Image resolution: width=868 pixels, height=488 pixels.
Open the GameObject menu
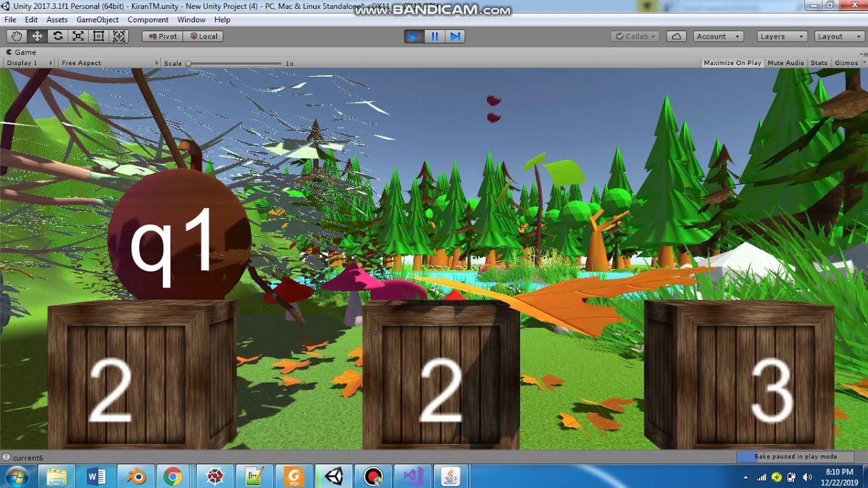click(x=98, y=20)
